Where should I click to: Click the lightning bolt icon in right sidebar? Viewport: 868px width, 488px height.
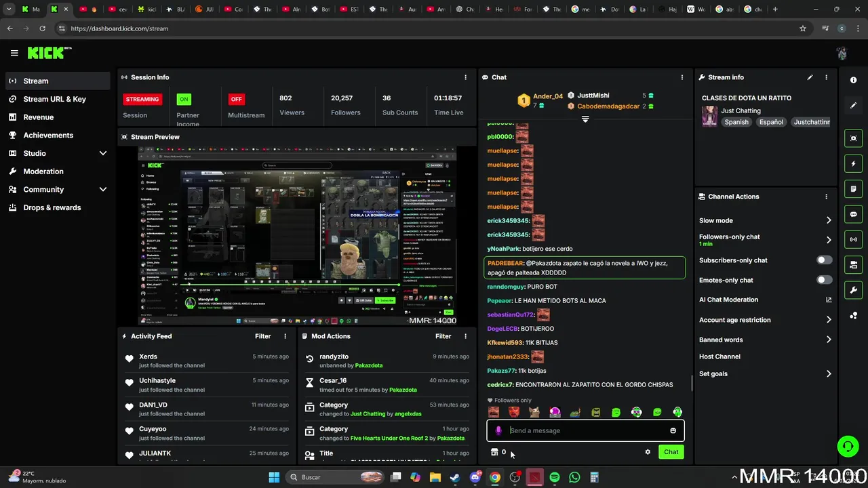coord(853,163)
